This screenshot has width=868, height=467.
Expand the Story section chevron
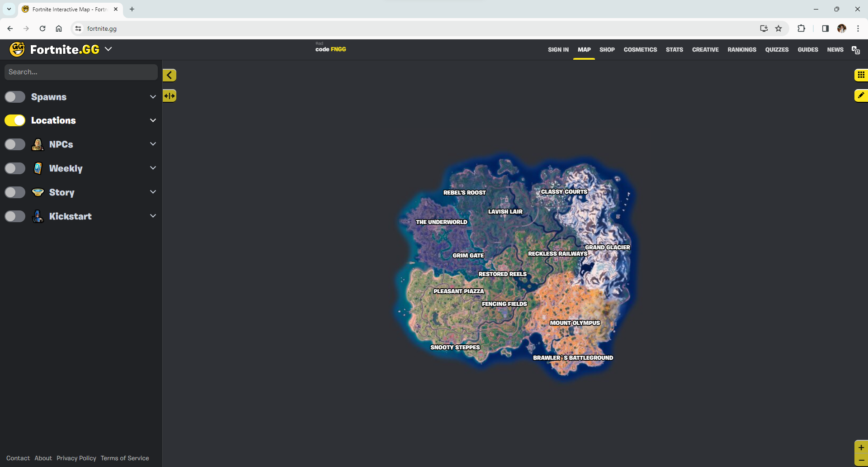pos(153,192)
